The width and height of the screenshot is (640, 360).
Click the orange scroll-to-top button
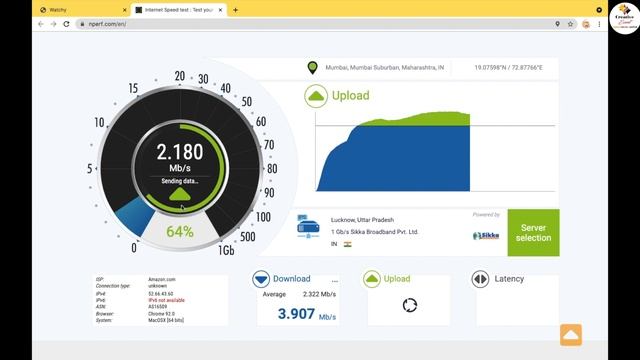click(x=571, y=335)
